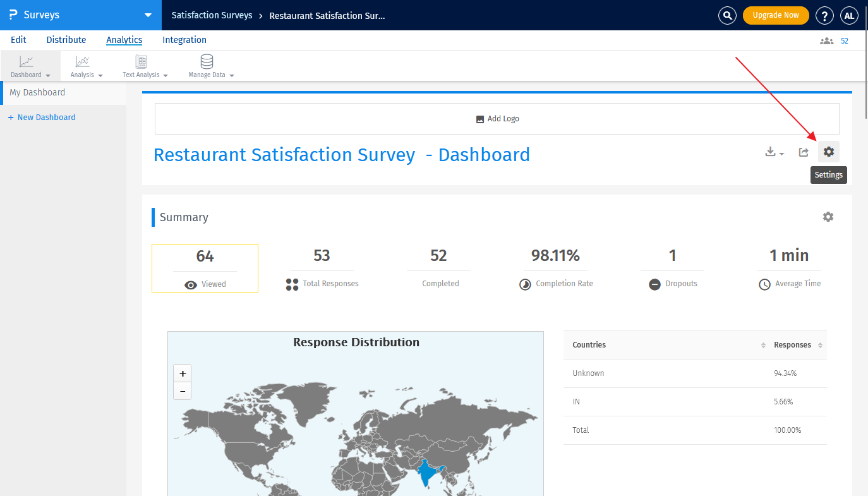868x496 pixels.
Task: Toggle sorting on the Responses column
Action: (x=819, y=345)
